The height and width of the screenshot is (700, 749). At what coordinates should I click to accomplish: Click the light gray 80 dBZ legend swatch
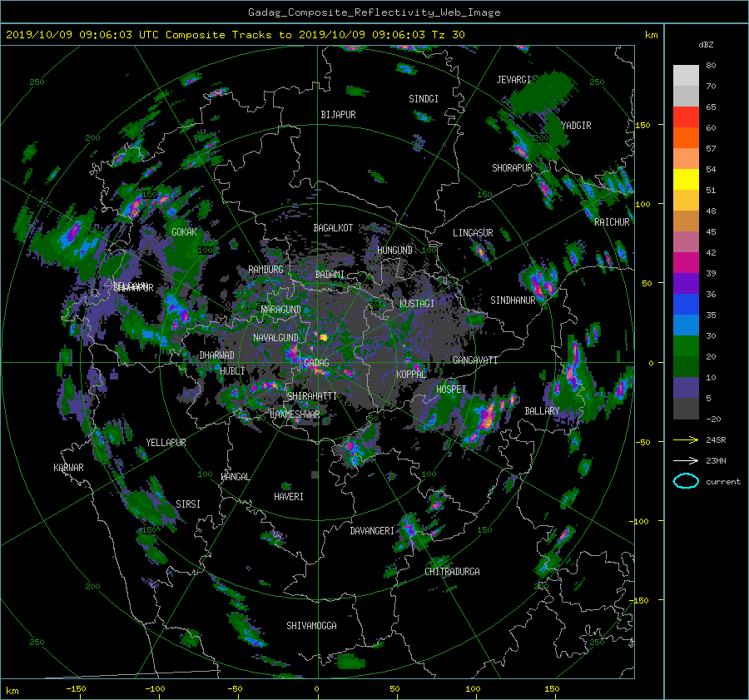(x=686, y=75)
